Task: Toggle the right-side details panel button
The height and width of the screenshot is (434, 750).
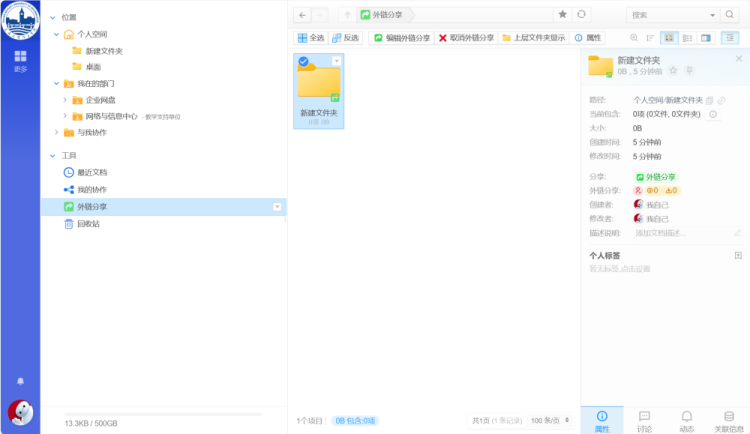Action: [x=731, y=38]
